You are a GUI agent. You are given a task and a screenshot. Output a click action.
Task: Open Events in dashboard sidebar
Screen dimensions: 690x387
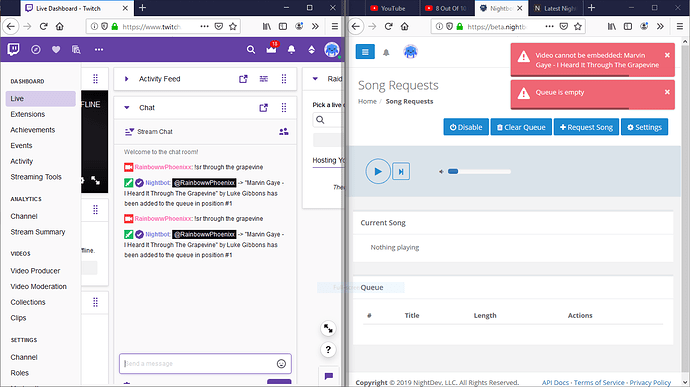[x=21, y=145]
